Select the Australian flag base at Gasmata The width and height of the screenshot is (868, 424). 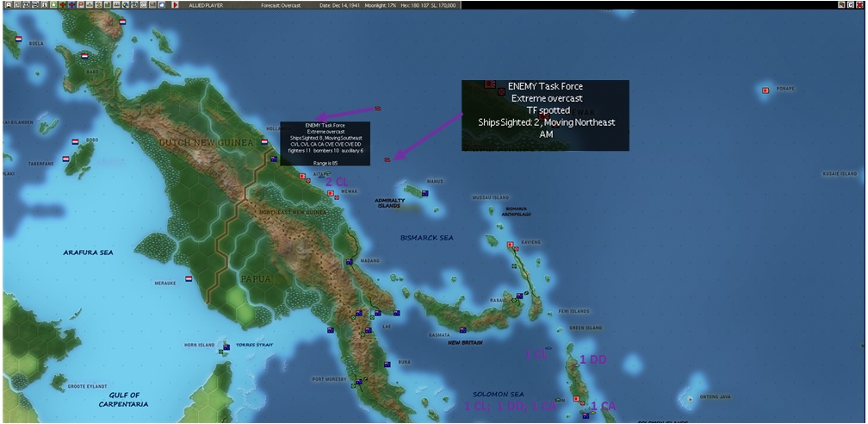click(x=462, y=330)
